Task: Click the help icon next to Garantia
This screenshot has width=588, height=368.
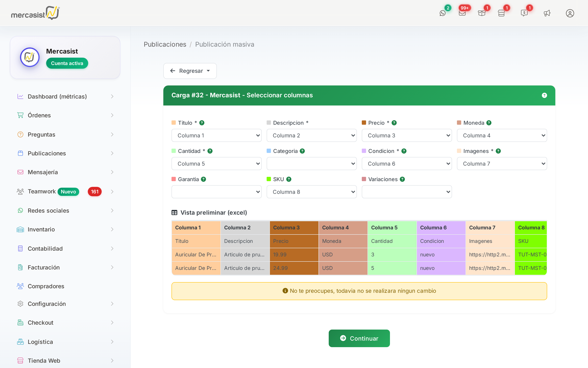Action: pos(203,179)
